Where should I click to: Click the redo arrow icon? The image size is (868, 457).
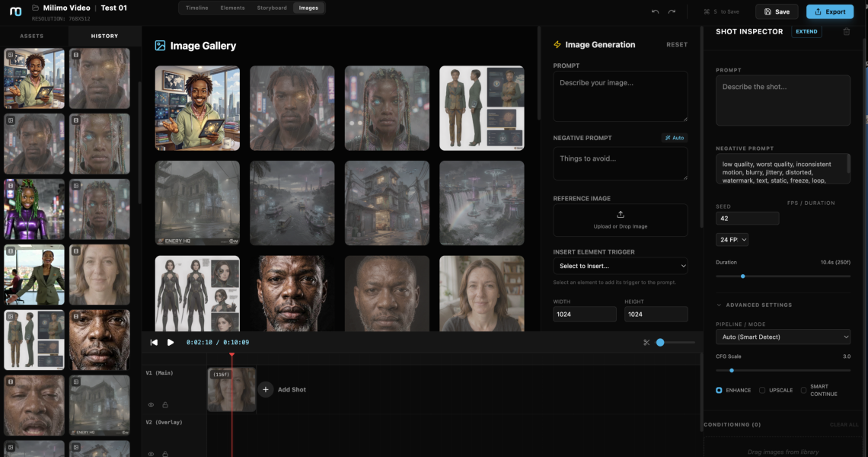click(672, 11)
